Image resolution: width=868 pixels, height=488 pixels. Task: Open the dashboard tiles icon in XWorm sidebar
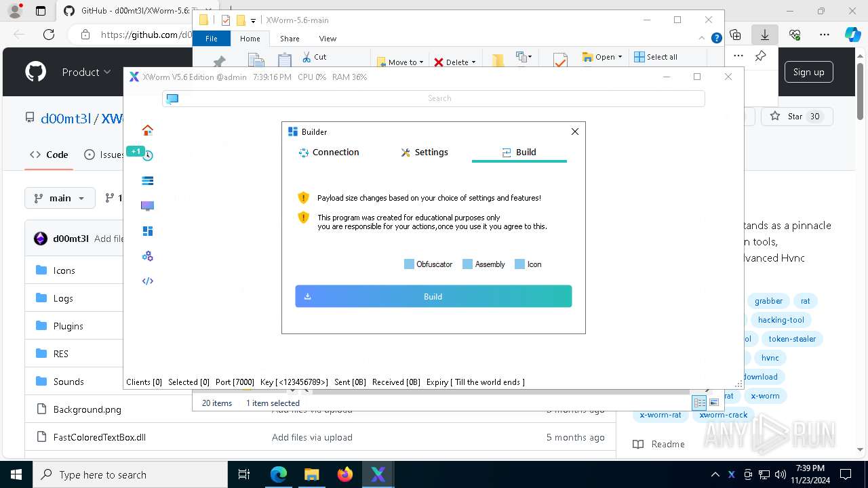point(147,231)
